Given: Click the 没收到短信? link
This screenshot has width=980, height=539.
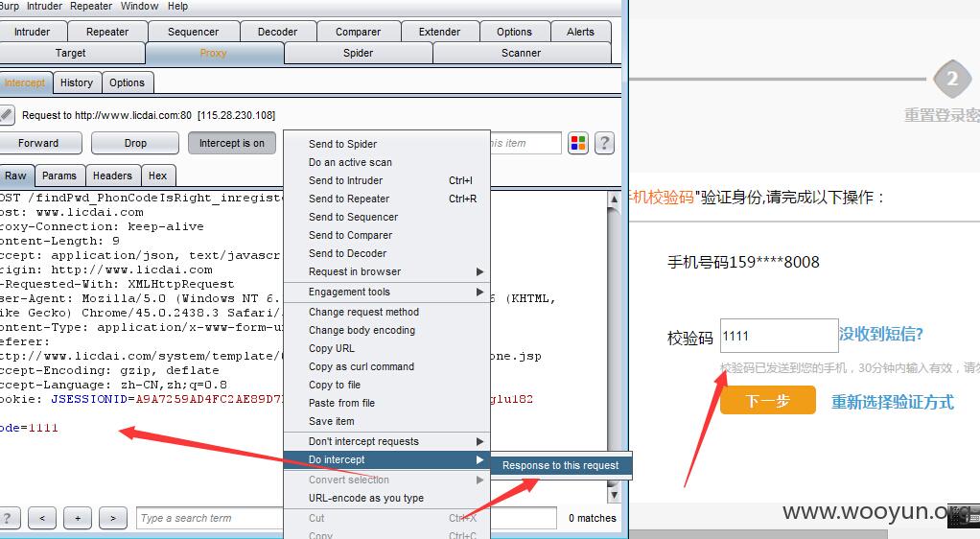Looking at the screenshot, I should [x=880, y=334].
